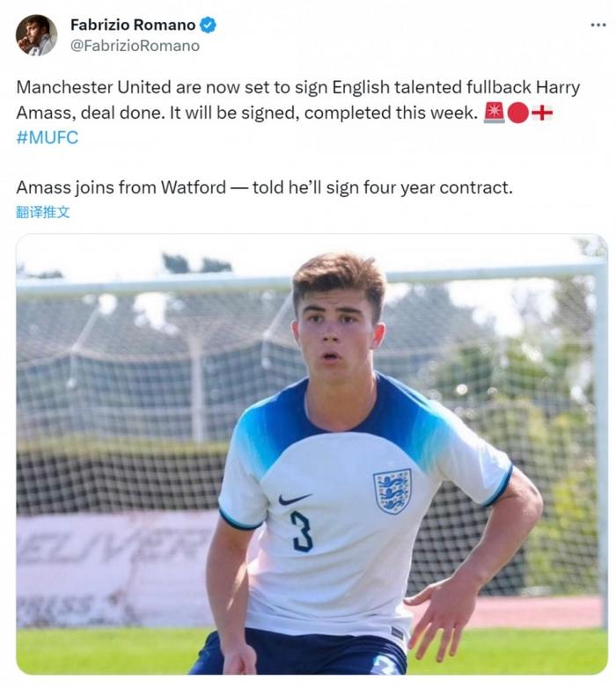Open the three-dot more options menu
Image resolution: width=616 pixels, height=687 pixels.
(x=598, y=26)
